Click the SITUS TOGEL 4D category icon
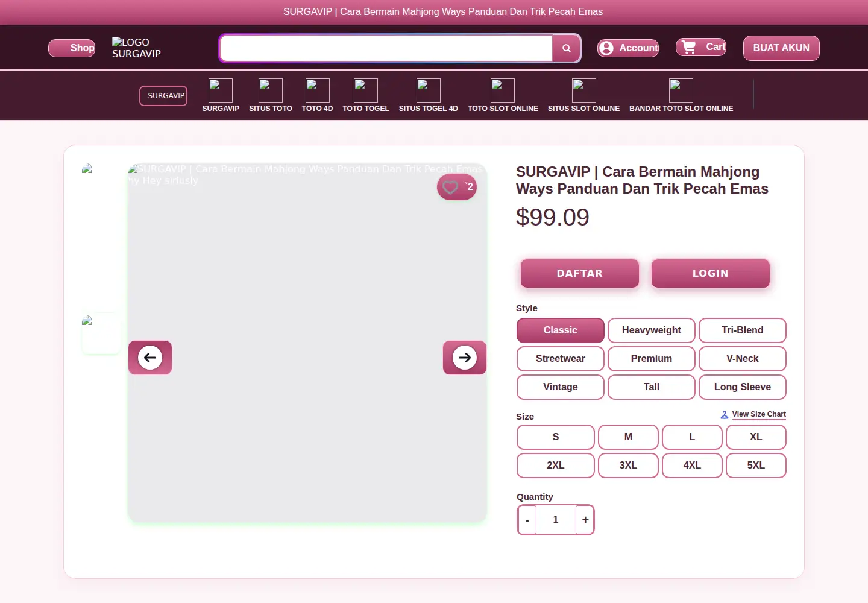 [x=429, y=90]
